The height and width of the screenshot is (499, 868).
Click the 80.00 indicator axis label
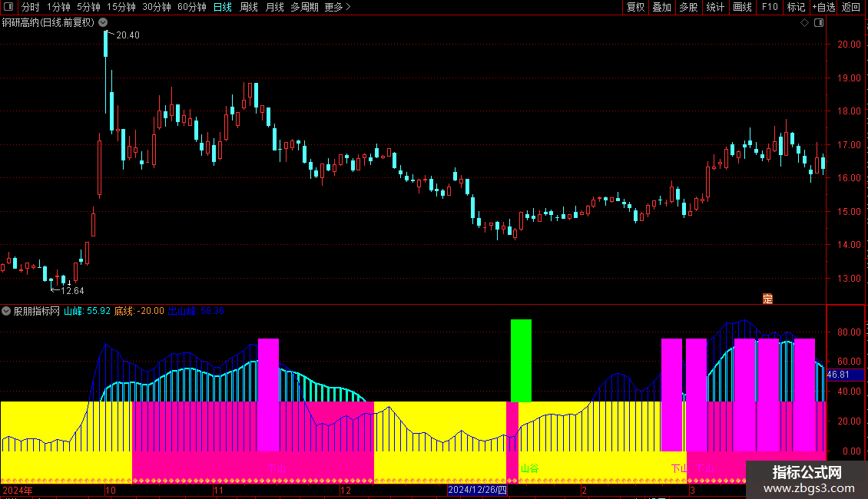(x=849, y=332)
